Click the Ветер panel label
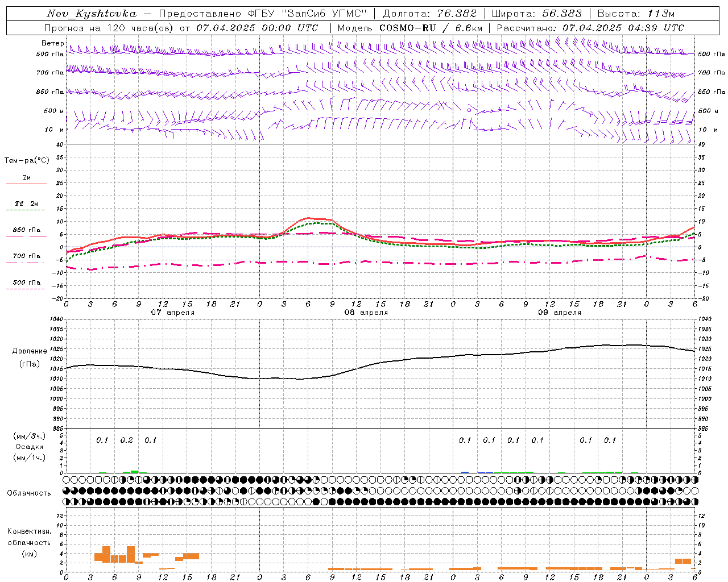728x582 pixels. tap(52, 43)
